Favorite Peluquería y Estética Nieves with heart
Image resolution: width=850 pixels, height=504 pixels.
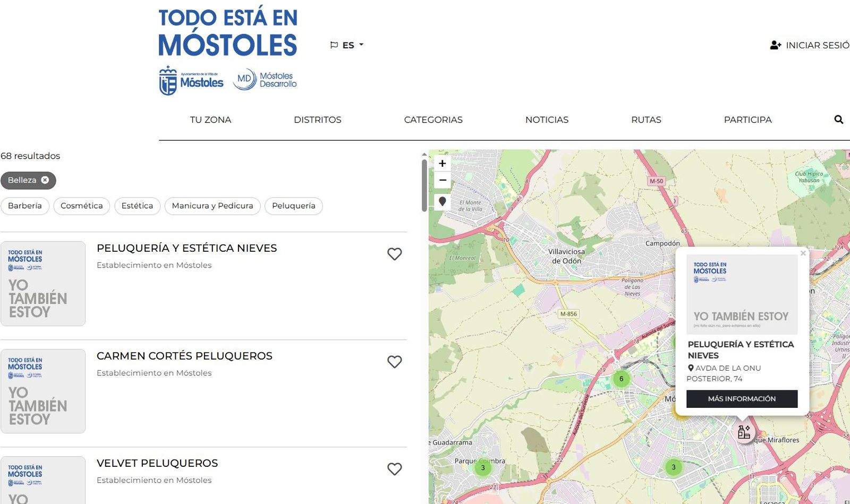[394, 254]
